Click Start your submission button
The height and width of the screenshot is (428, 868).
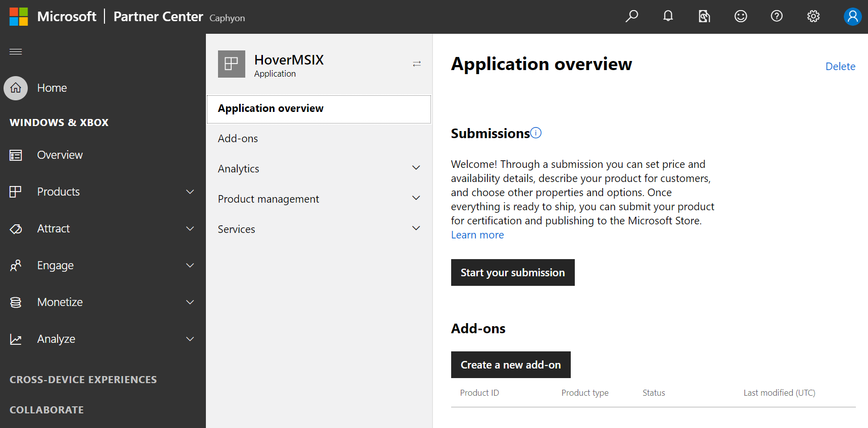513,273
